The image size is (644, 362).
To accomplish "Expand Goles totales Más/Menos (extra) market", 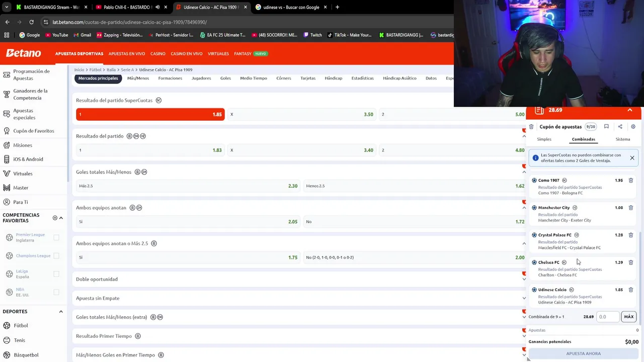I will (x=300, y=317).
